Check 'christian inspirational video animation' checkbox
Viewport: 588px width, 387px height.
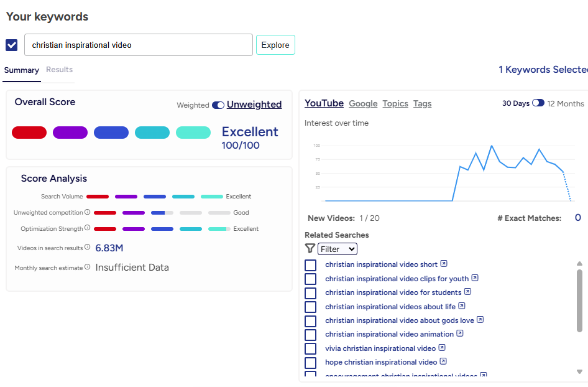[311, 335]
